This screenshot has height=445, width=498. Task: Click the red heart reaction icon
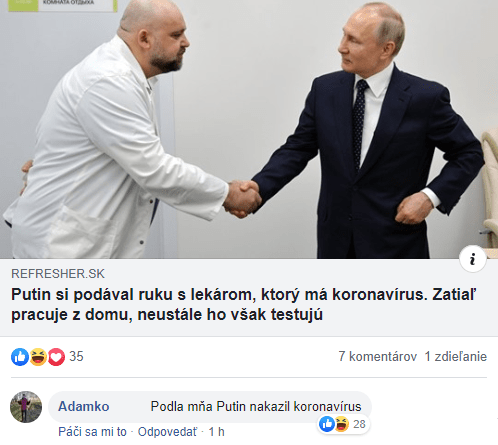click(56, 357)
